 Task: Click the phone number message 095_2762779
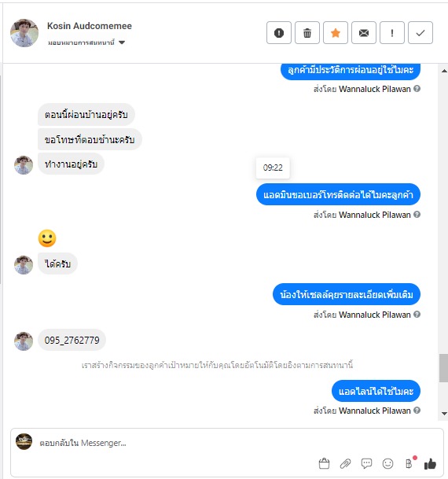tap(72, 340)
